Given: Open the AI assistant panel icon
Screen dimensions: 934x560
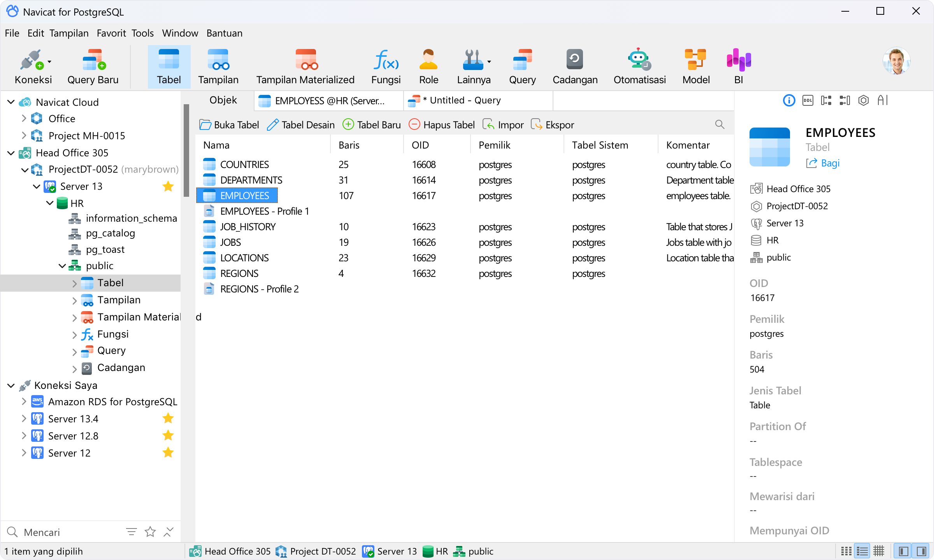Looking at the screenshot, I should pos(883,101).
